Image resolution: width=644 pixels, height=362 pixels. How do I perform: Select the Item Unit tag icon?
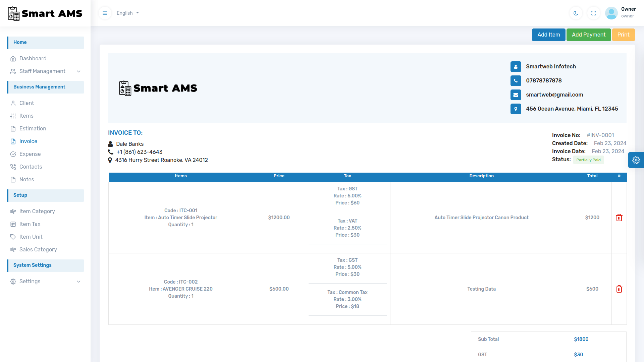tap(13, 237)
